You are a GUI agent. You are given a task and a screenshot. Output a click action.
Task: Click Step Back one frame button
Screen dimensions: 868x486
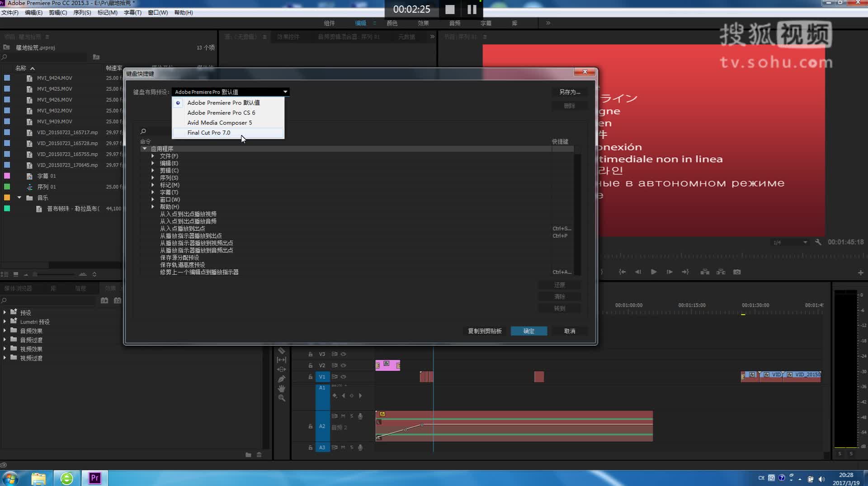[638, 272]
